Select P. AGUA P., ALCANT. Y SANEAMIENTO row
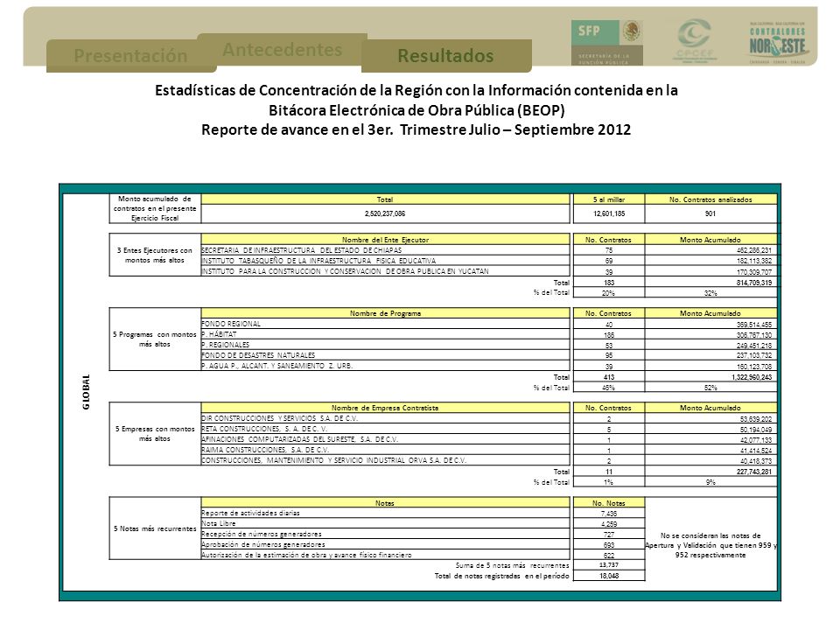 (385, 366)
